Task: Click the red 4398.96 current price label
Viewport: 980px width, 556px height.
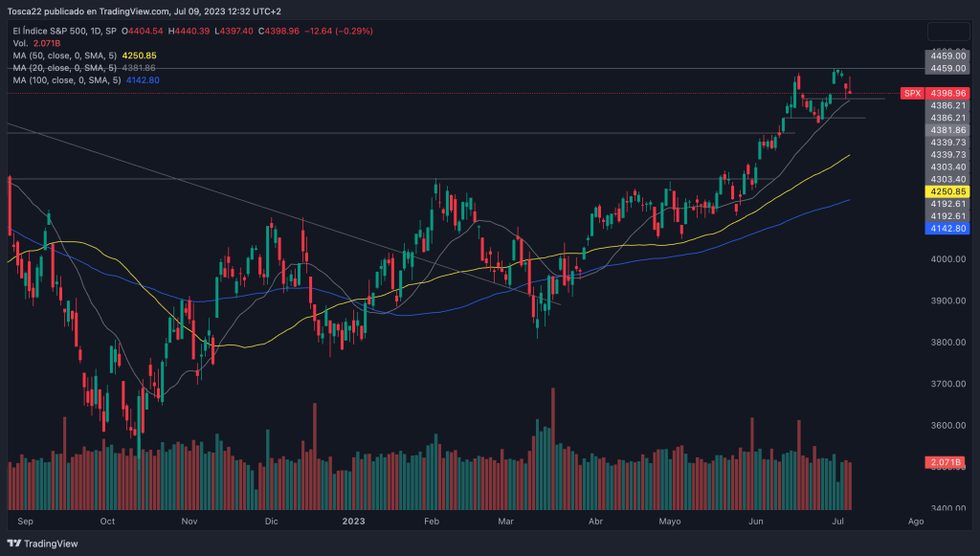Action: pyautogui.click(x=947, y=93)
